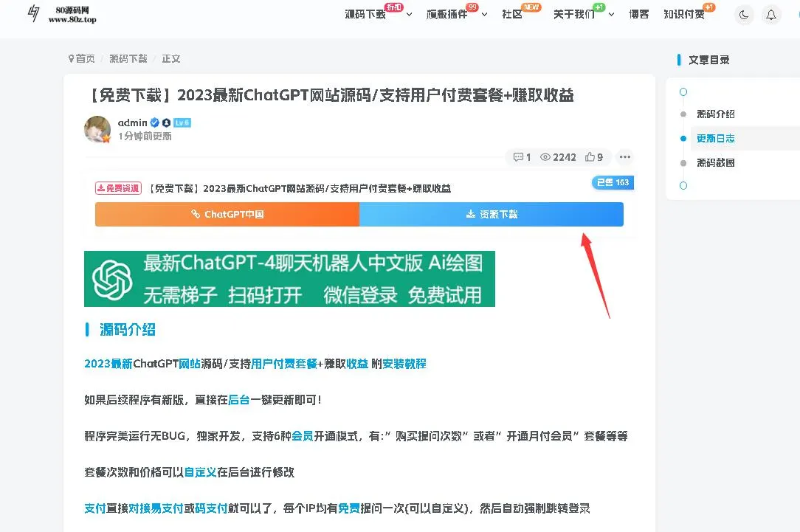
Task: Jump to 源码介绍 in table of contents
Action: tap(716, 114)
